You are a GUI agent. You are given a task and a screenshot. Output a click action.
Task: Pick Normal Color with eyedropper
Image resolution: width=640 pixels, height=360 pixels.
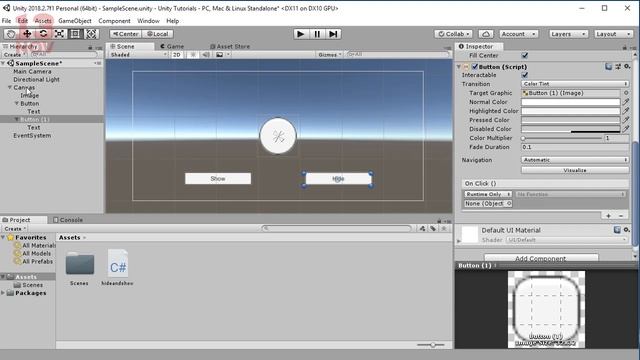point(626,102)
